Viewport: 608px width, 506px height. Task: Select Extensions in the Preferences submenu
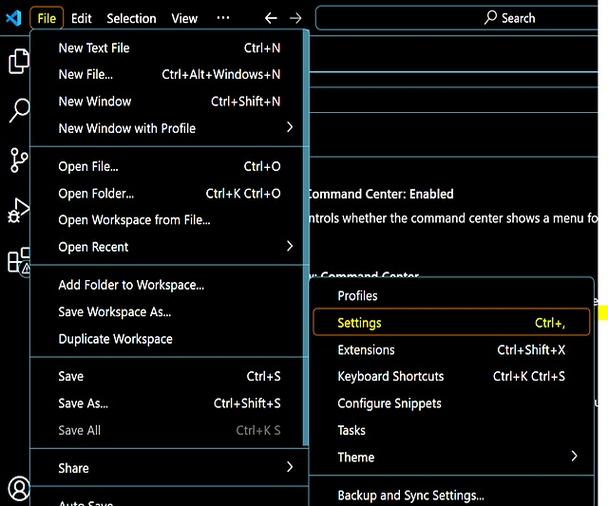(x=451, y=350)
